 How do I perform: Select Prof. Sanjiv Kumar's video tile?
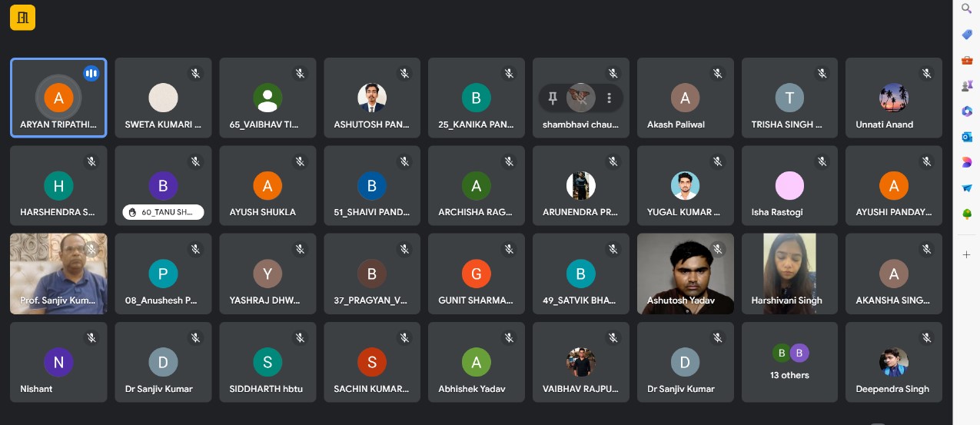(x=58, y=274)
